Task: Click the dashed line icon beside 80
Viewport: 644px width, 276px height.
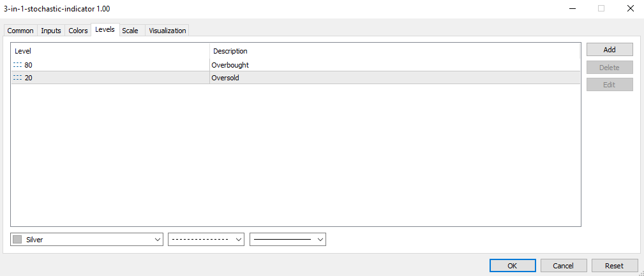Action: pos(17,65)
